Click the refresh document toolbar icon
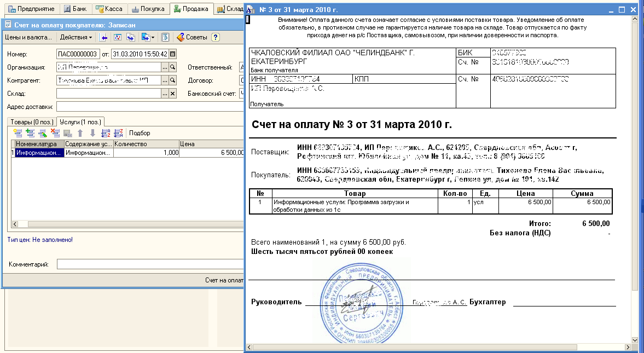Viewport: 644px width, 353px height. tap(118, 37)
